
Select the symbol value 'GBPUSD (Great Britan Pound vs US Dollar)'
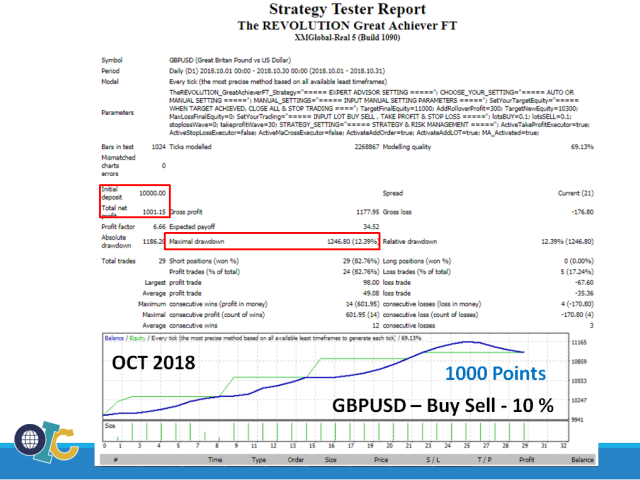point(230,60)
